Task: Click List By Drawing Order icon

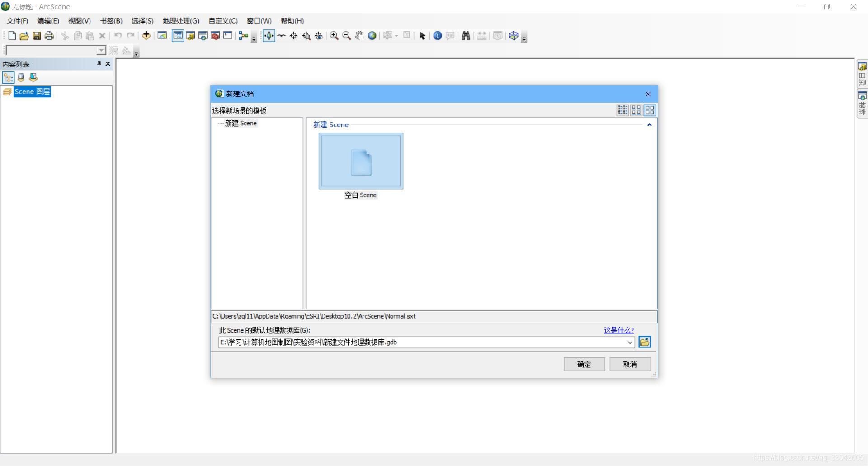Action: 8,77
